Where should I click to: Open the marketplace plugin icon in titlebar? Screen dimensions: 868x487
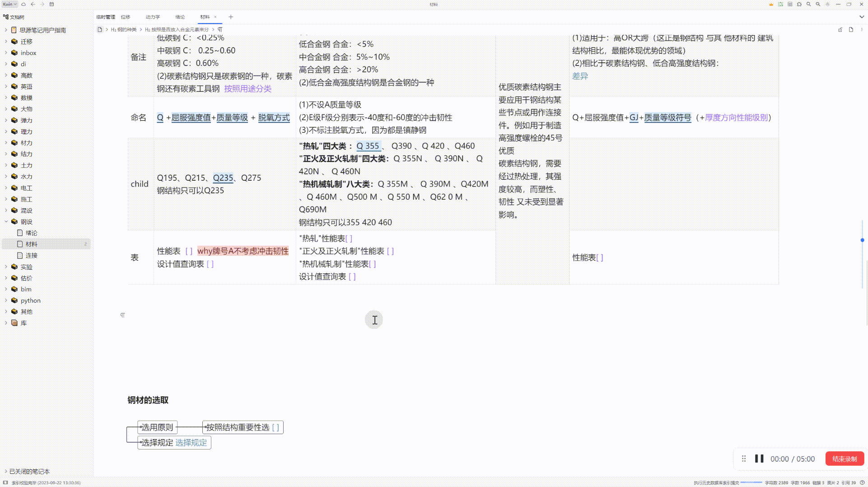[x=799, y=4]
